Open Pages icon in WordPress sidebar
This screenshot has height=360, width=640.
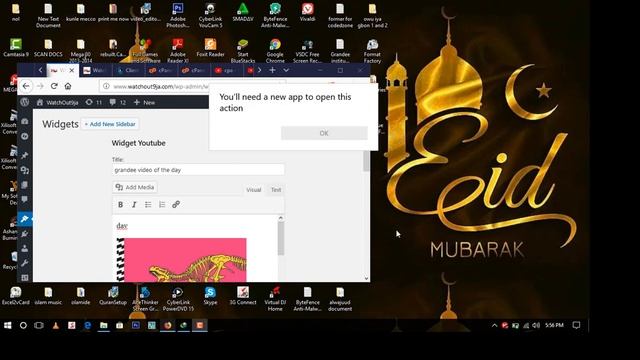[24, 185]
